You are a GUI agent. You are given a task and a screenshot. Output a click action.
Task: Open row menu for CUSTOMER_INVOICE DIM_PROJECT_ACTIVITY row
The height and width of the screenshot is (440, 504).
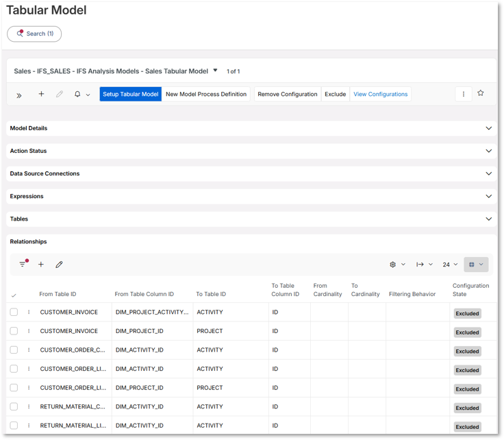click(x=29, y=312)
